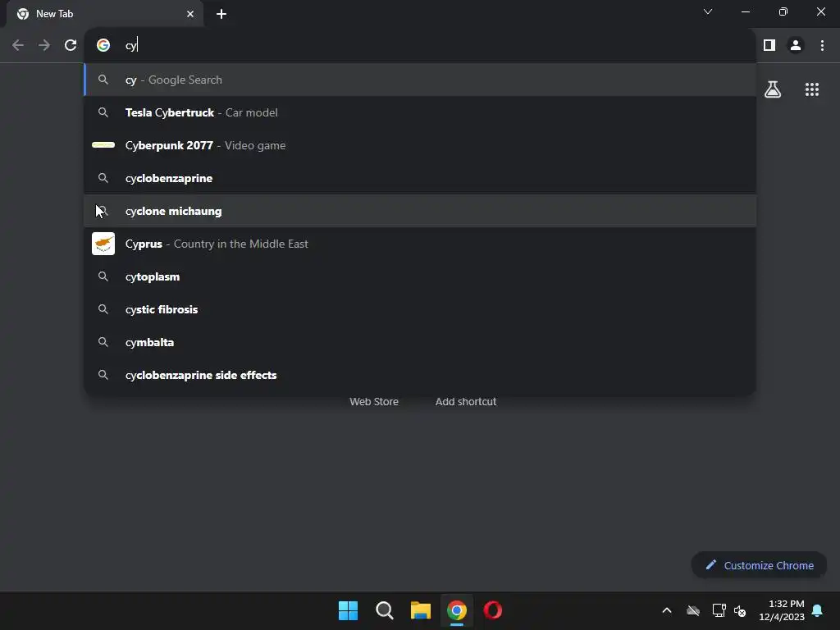This screenshot has height=630, width=840.
Task: Open taskbar Search magnifier
Action: (x=385, y=610)
